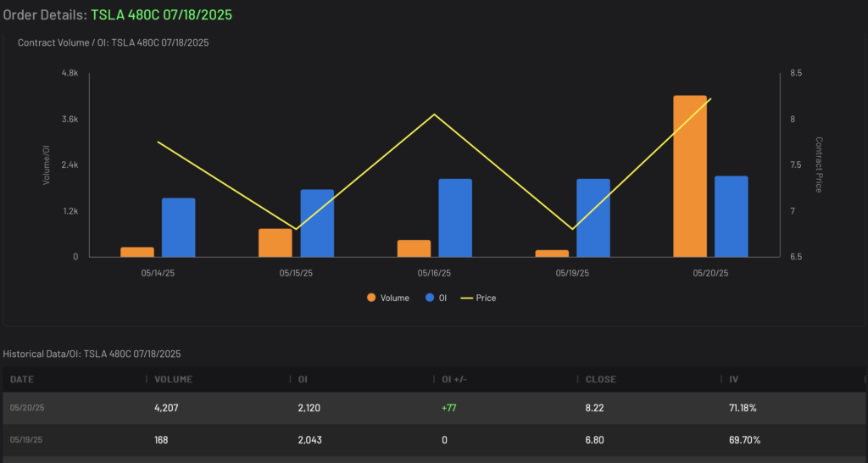The width and height of the screenshot is (868, 463).
Task: Click the volume value 168
Action: [x=161, y=440]
